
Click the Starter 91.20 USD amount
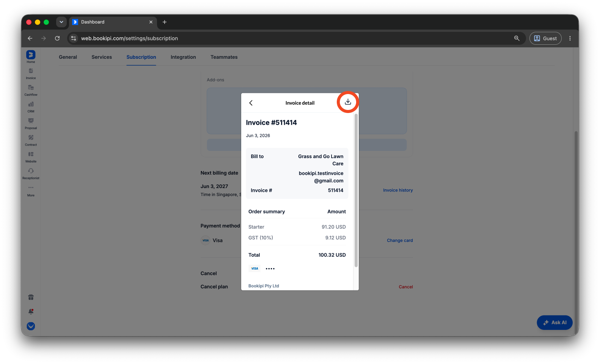coord(333,227)
